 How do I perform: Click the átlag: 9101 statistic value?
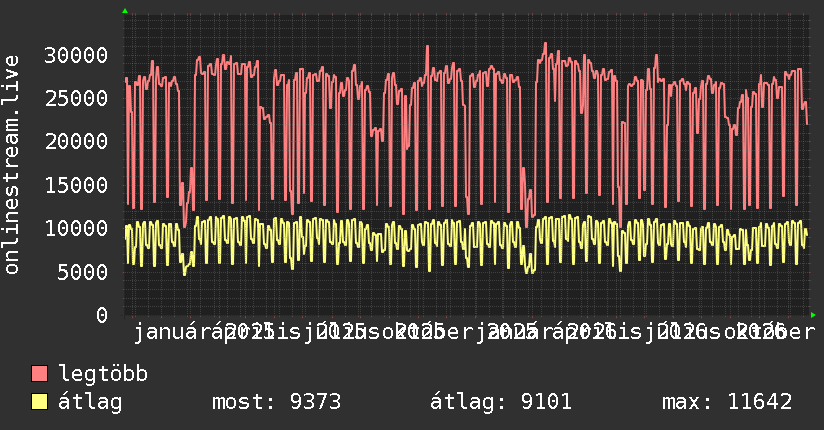click(x=501, y=402)
